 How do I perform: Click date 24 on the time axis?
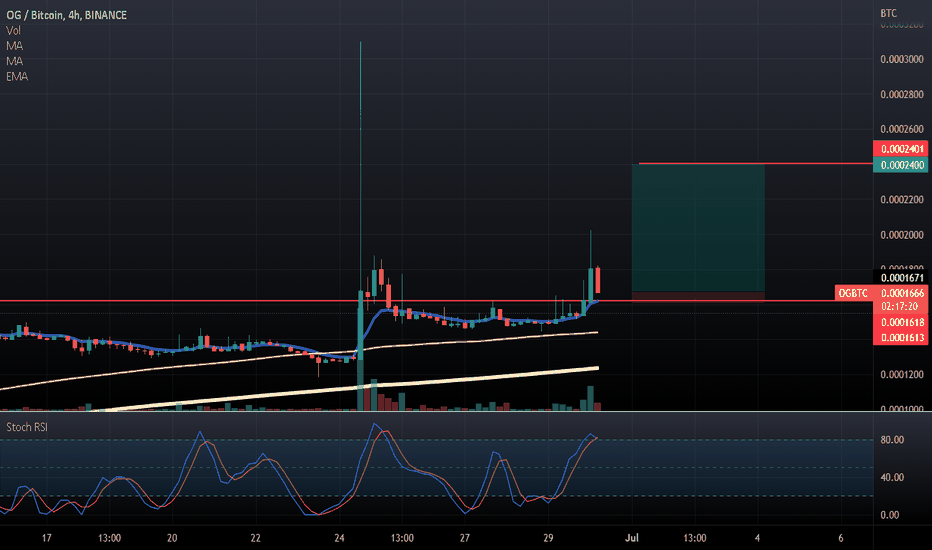coord(339,538)
